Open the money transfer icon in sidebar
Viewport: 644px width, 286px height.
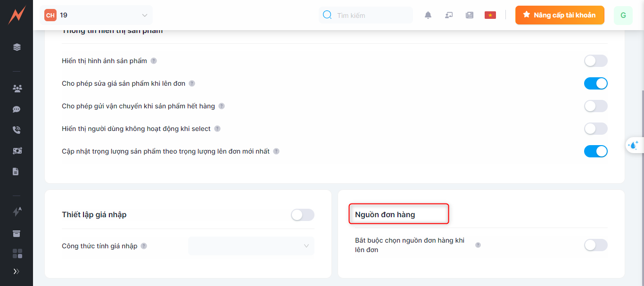coord(17,151)
